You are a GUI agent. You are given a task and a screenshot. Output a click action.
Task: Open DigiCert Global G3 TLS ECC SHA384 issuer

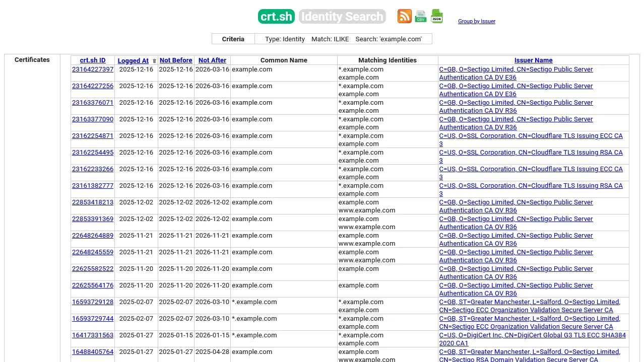[x=532, y=338]
